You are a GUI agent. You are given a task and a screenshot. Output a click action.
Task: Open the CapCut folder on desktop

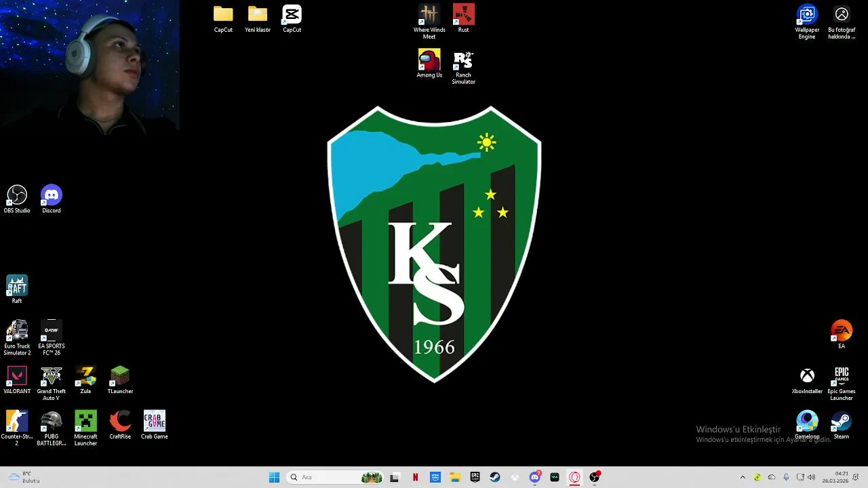click(x=223, y=19)
